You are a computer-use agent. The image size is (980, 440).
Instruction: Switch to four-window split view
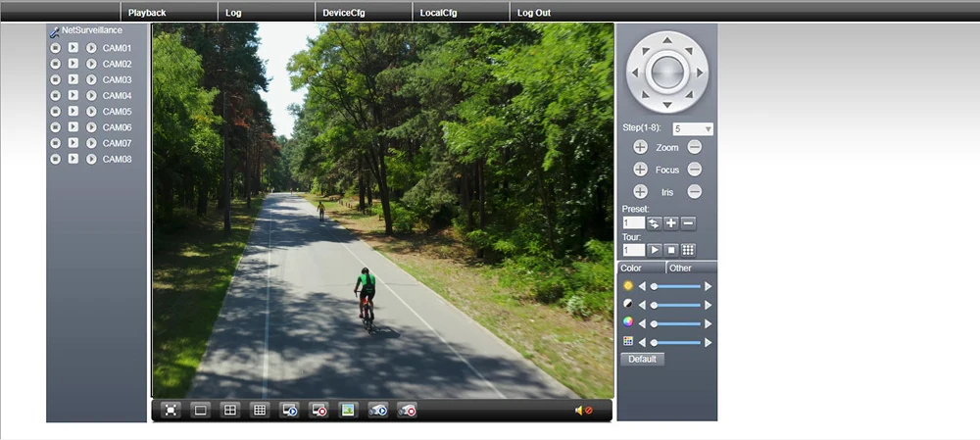pyautogui.click(x=229, y=411)
